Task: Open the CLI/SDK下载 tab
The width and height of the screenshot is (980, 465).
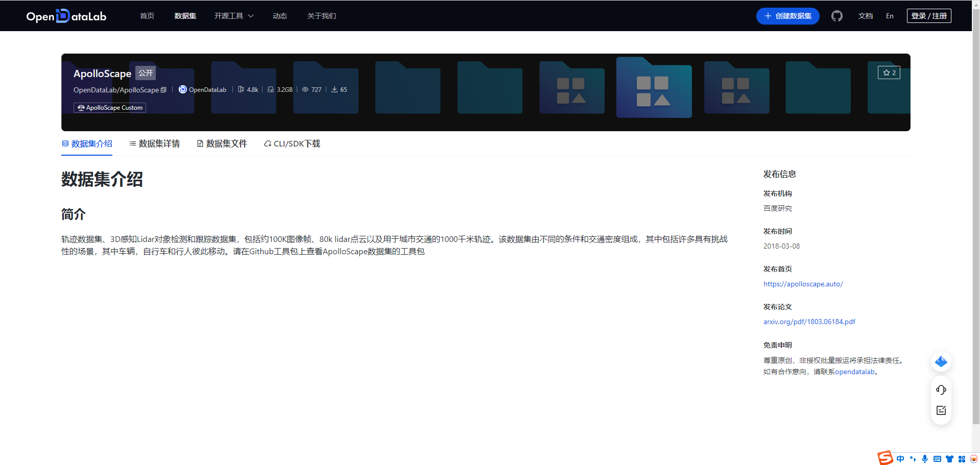Action: (292, 144)
